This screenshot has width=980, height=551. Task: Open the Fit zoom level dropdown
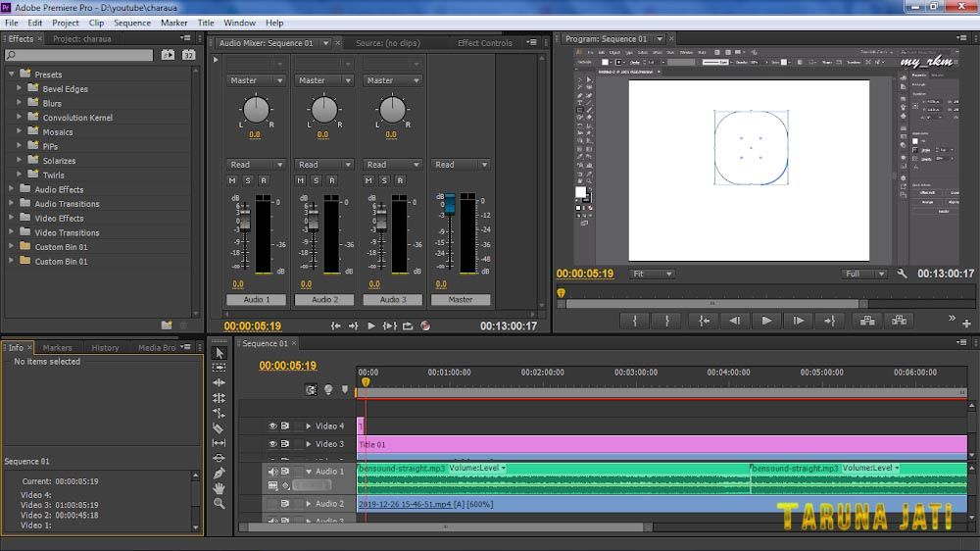(x=652, y=274)
